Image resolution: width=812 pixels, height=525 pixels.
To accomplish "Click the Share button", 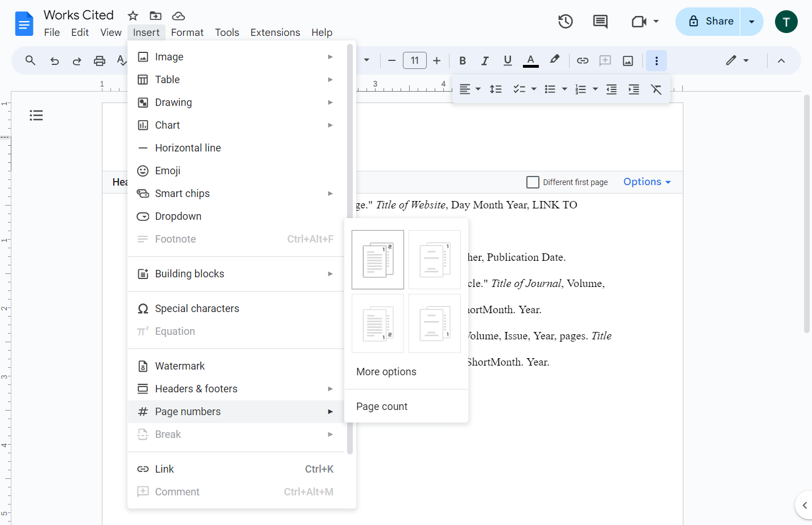I will 708,22.
